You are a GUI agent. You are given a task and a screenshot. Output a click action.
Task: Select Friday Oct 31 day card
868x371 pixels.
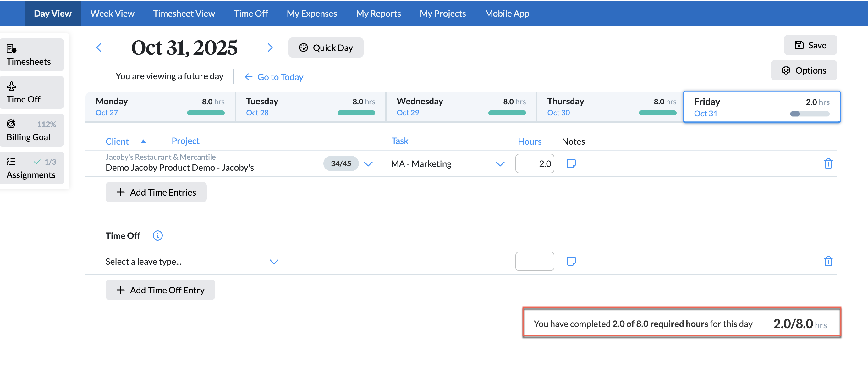click(x=762, y=107)
